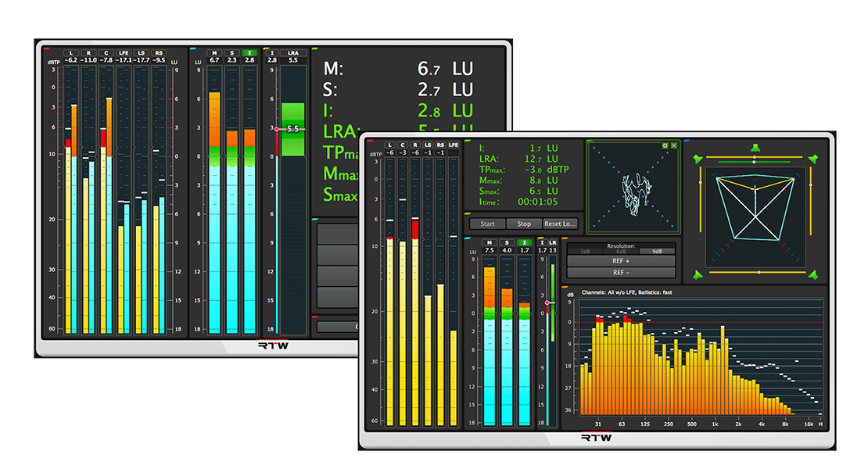The width and height of the screenshot is (868, 469).
Task: Click the REF − button
Action: (621, 273)
